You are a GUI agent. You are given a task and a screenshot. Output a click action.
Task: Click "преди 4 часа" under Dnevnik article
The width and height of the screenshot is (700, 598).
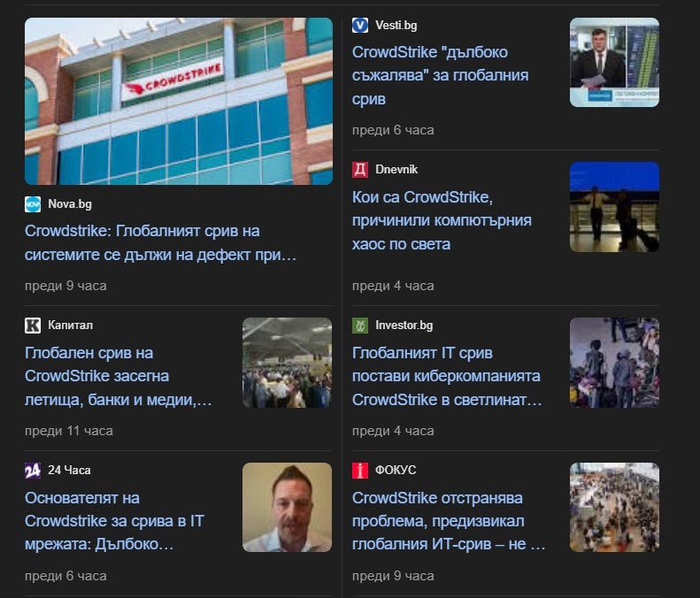pyautogui.click(x=393, y=286)
